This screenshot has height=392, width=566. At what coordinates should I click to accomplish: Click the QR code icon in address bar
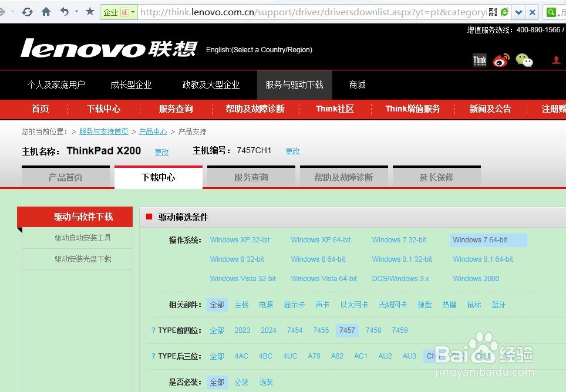tap(493, 12)
